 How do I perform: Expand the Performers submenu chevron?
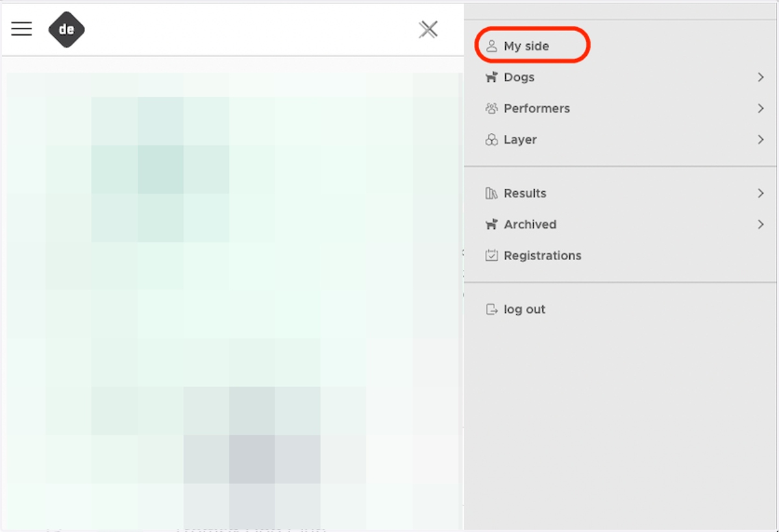pyautogui.click(x=761, y=108)
